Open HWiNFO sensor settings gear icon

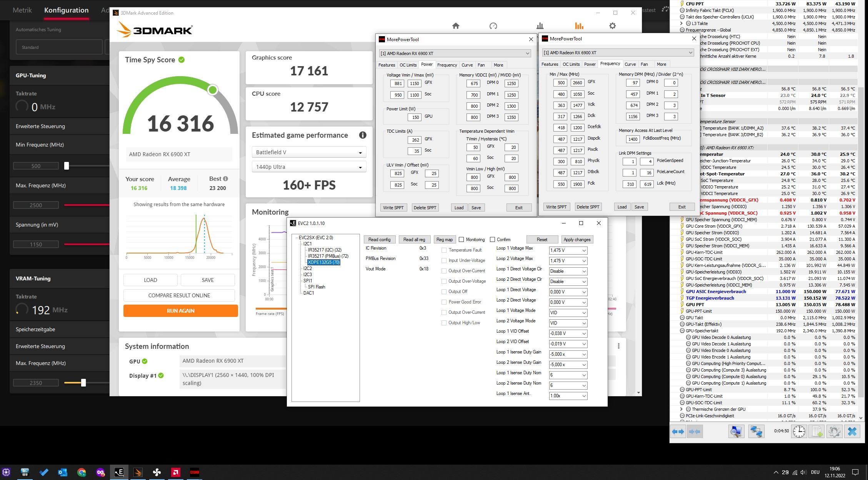coord(834,432)
